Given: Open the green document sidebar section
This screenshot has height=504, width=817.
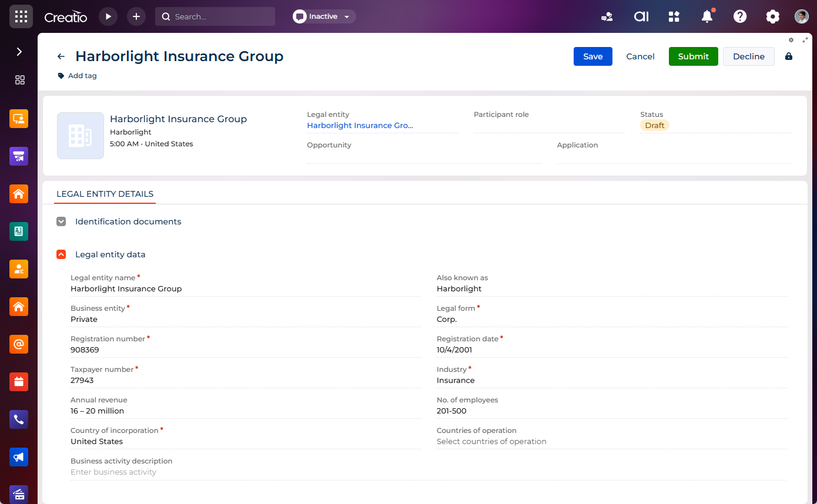Looking at the screenshot, I should coord(19,231).
